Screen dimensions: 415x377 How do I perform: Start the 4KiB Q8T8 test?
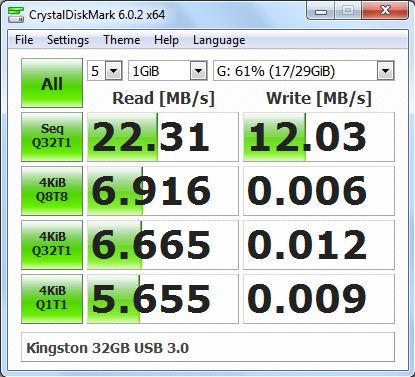[52, 191]
